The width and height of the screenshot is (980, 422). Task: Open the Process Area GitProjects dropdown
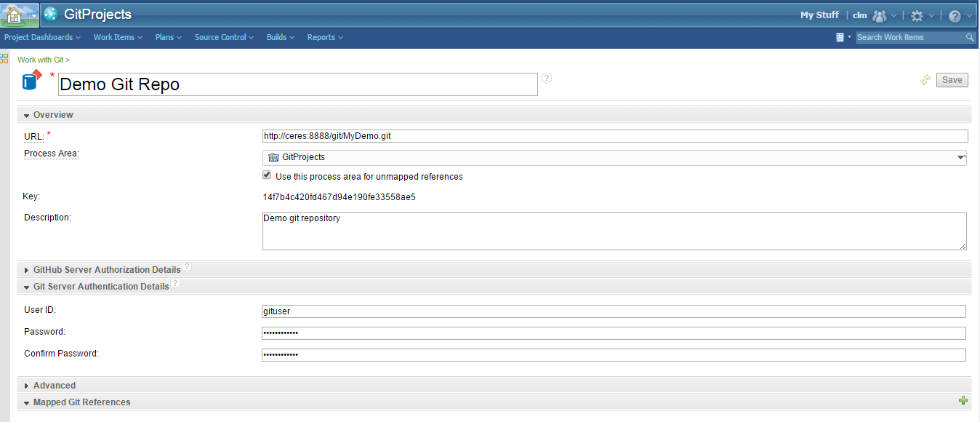point(614,157)
